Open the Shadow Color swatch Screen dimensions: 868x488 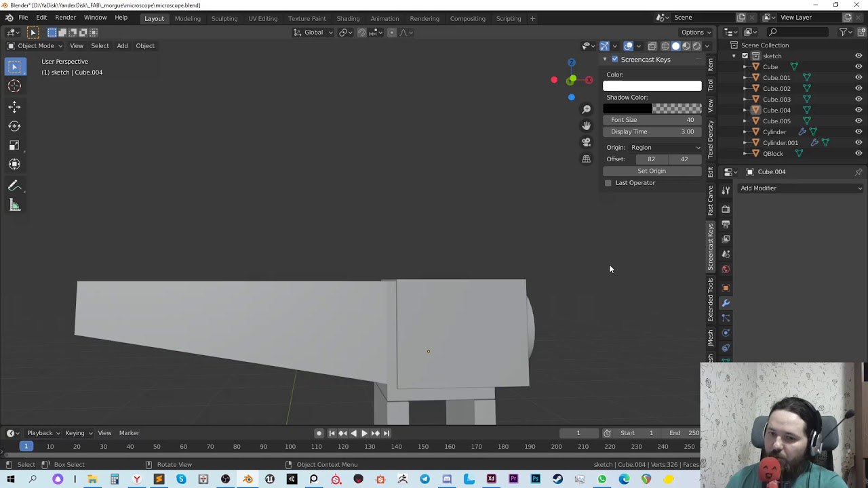(x=652, y=108)
